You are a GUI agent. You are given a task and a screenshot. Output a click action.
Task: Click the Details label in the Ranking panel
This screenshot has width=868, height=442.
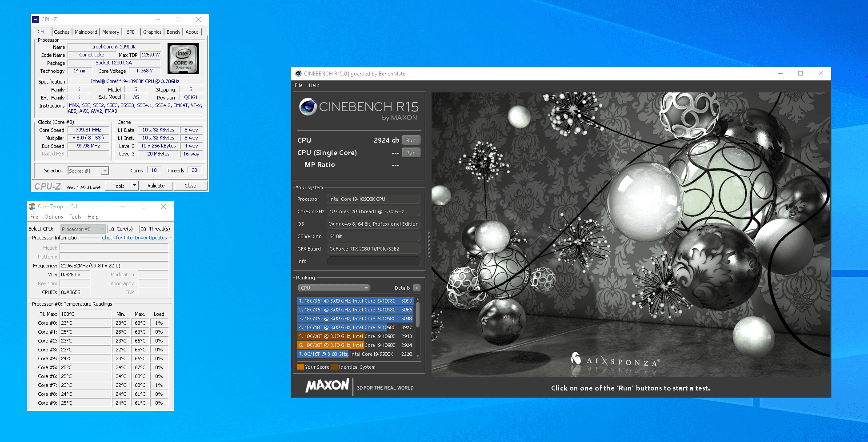coord(402,288)
